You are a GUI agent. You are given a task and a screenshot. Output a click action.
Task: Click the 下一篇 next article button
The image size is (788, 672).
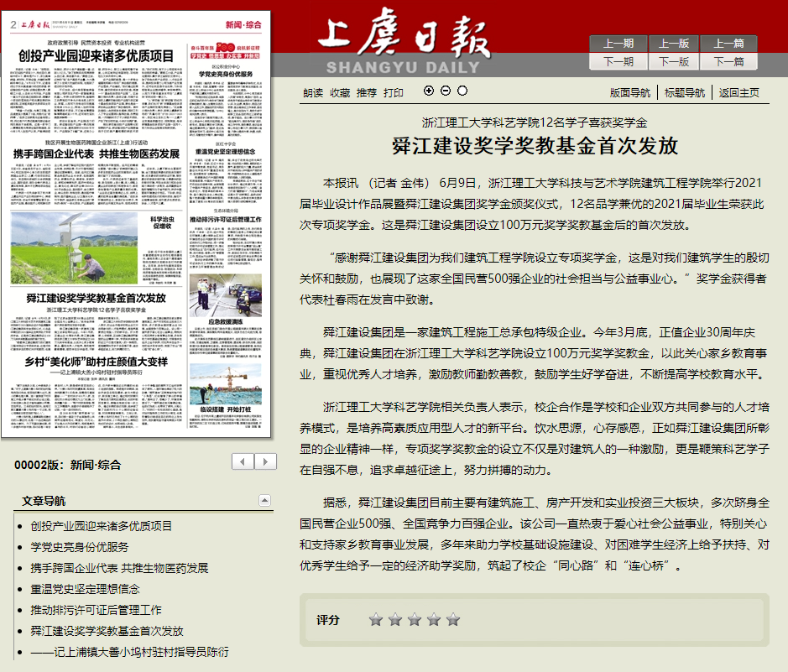pyautogui.click(x=728, y=61)
